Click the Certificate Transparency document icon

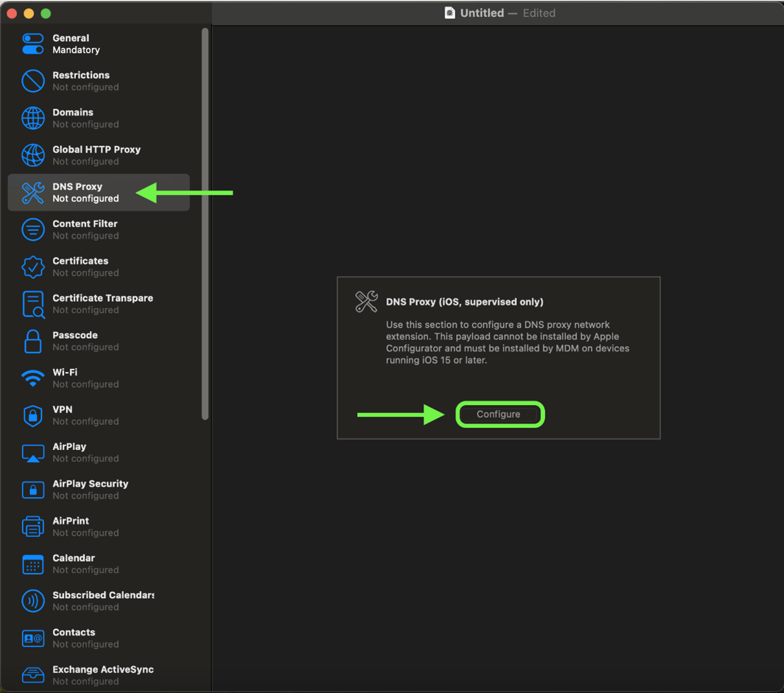click(33, 304)
